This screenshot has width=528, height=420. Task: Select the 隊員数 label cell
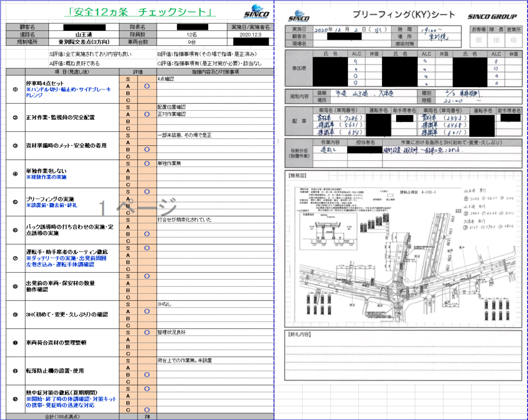click(x=138, y=35)
